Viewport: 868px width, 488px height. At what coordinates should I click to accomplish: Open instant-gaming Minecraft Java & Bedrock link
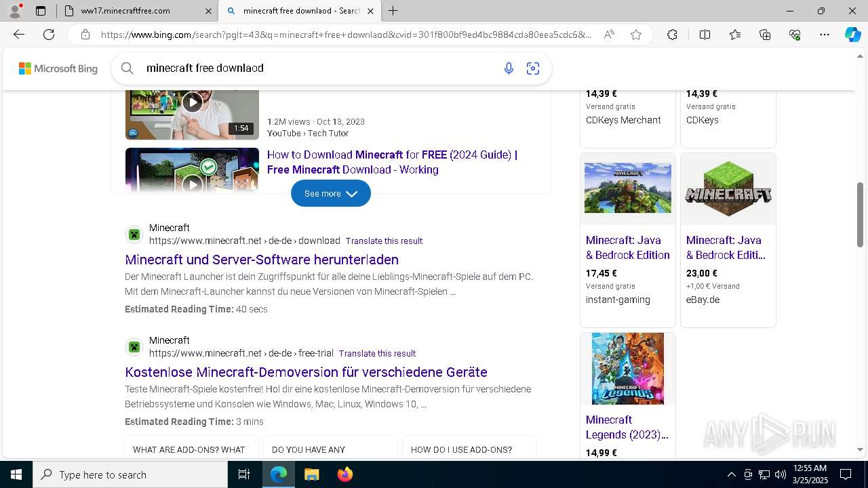click(627, 247)
